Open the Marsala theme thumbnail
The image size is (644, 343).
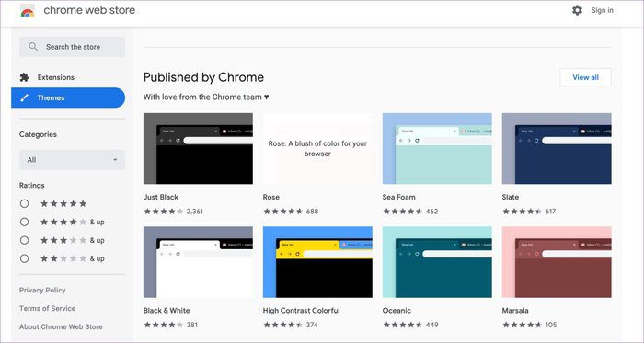(557, 262)
